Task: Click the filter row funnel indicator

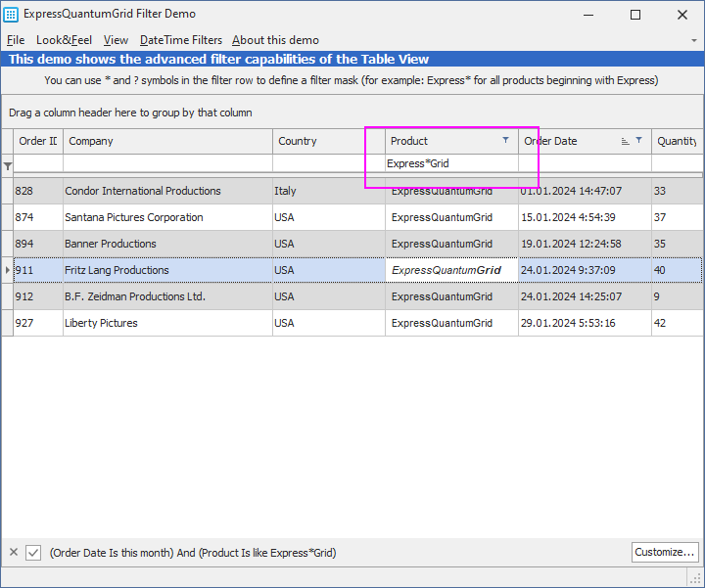Action: (x=8, y=166)
